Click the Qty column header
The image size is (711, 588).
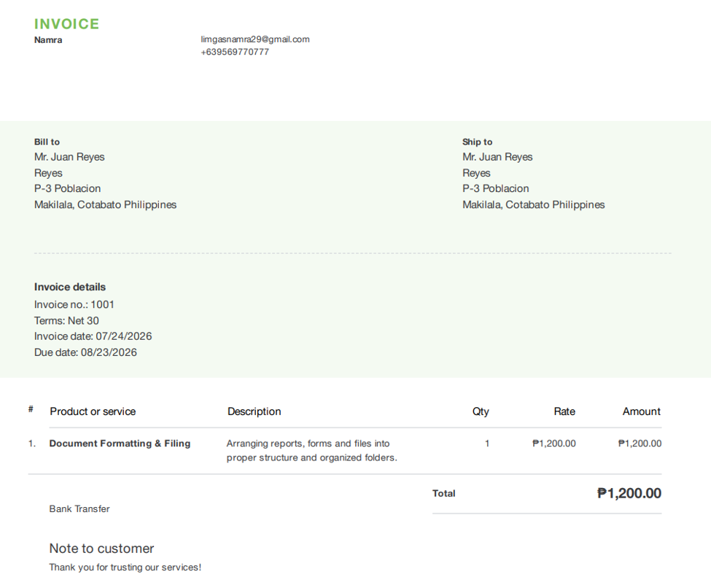click(481, 411)
